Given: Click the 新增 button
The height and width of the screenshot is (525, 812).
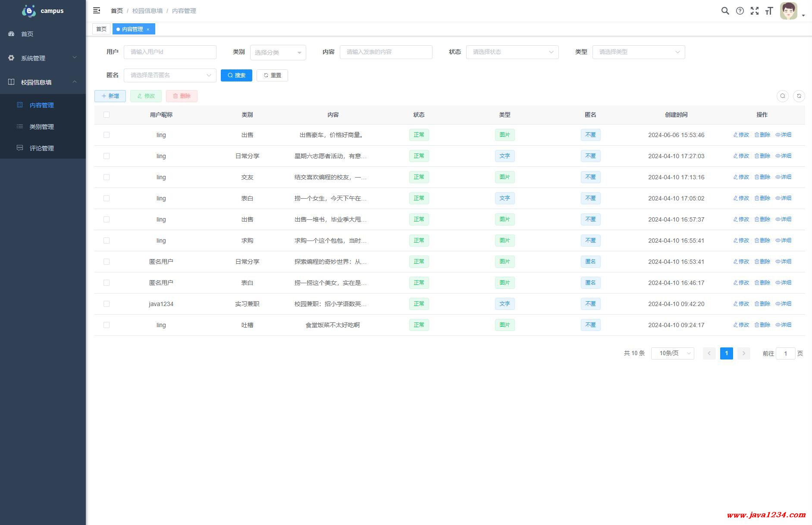Looking at the screenshot, I should (110, 96).
